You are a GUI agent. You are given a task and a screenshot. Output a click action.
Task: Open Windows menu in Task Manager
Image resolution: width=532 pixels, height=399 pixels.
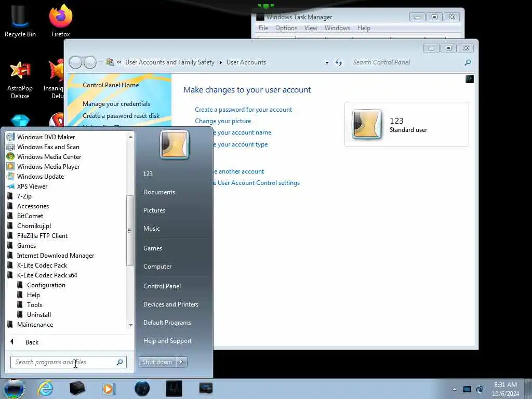[337, 28]
